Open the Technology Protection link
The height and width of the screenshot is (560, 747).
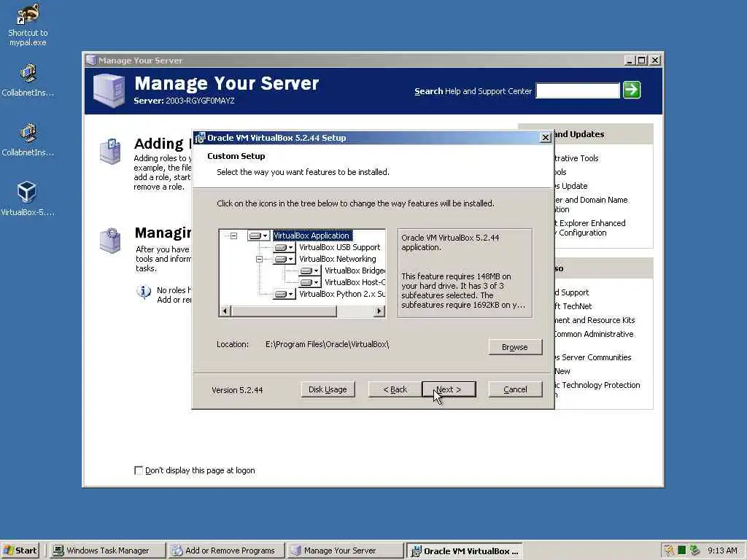pyautogui.click(x=597, y=389)
